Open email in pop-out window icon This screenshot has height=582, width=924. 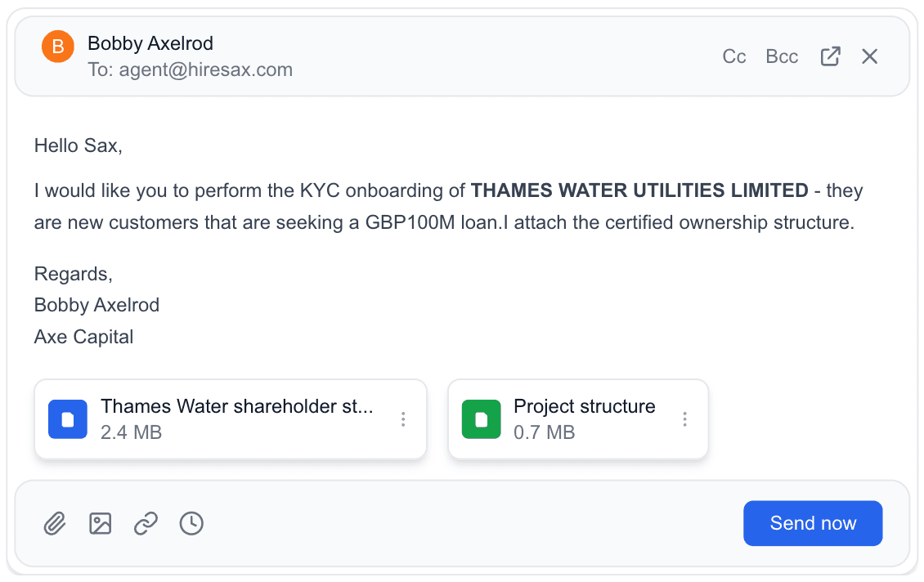pos(830,56)
